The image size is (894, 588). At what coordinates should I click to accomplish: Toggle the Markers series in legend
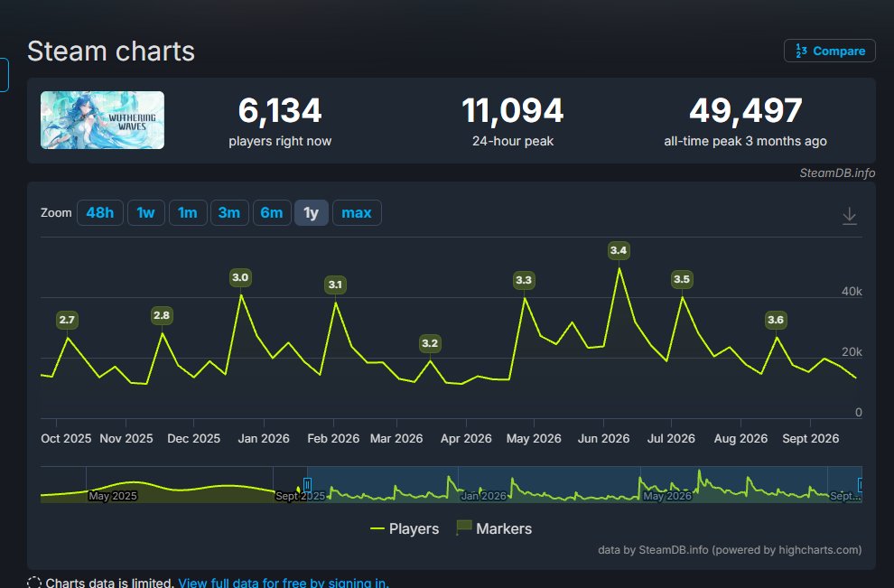coord(494,528)
